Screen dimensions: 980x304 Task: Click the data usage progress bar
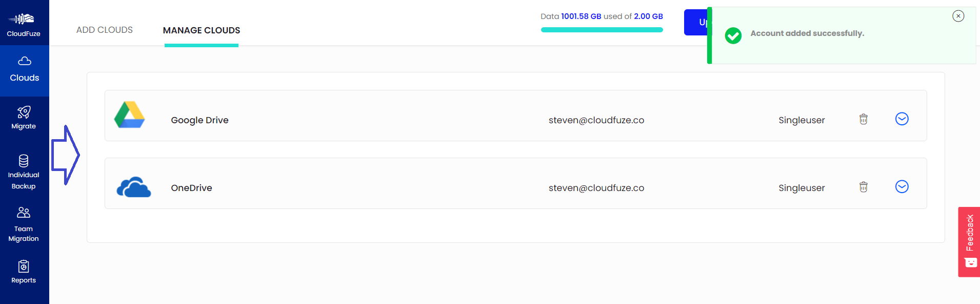(x=602, y=30)
